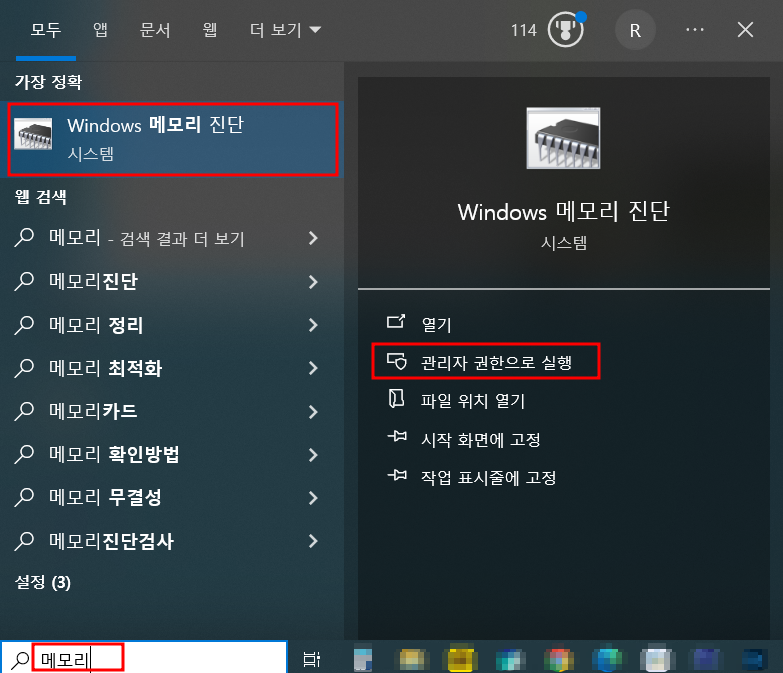Click the 메모리진단검사 suggestion text

click(x=111, y=541)
